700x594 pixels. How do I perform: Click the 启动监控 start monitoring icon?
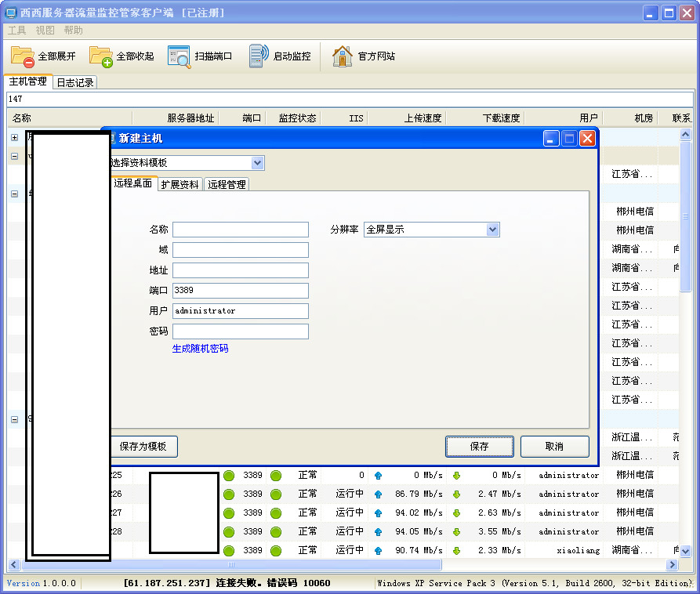coord(259,56)
